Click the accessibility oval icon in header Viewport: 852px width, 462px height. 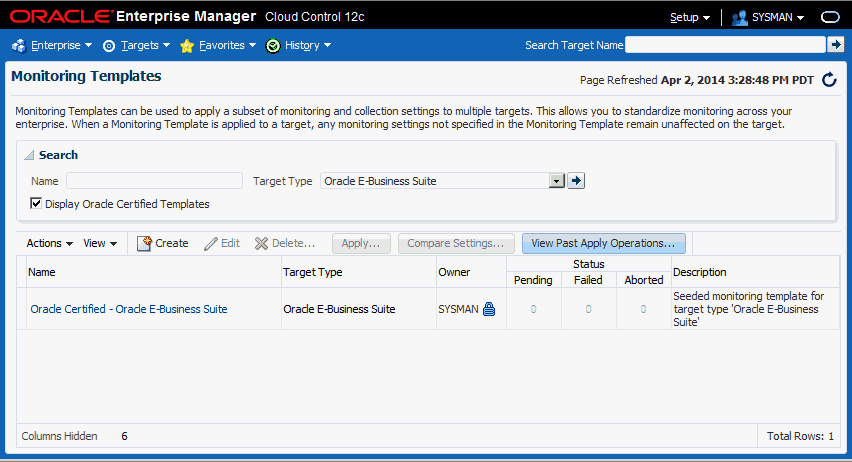[830, 17]
